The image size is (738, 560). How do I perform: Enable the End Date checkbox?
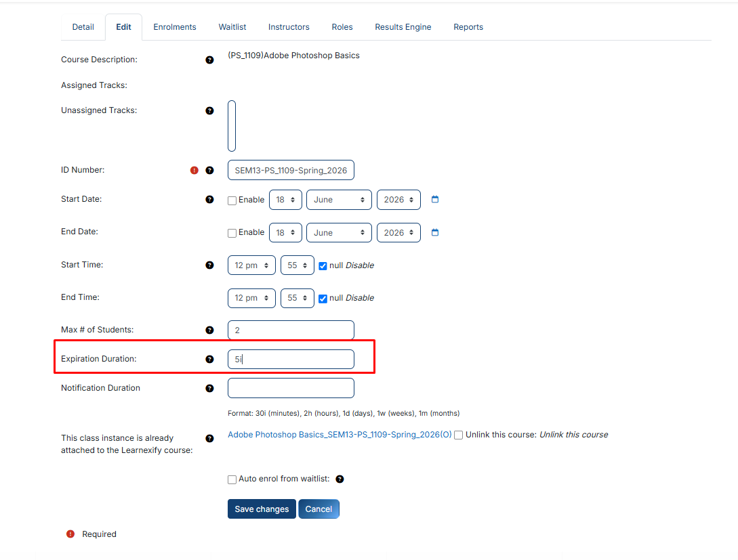(x=232, y=233)
